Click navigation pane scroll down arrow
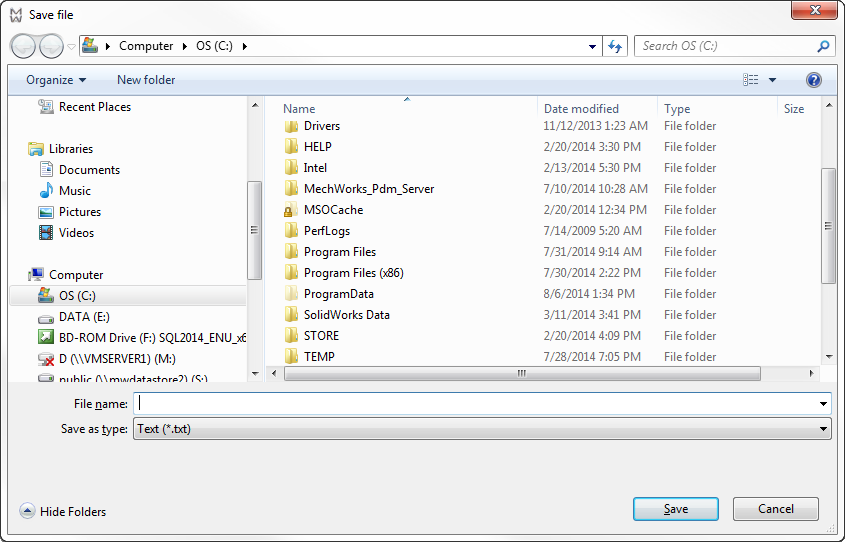 tap(255, 373)
